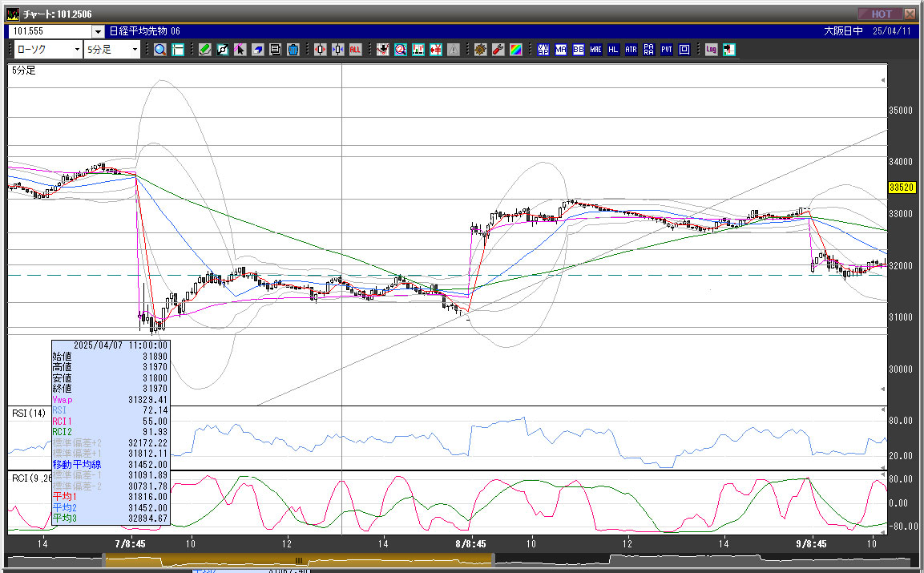Viewport: 924px width, 573px height.
Task: Click the crosshair cursor layout icon
Action: (x=177, y=50)
